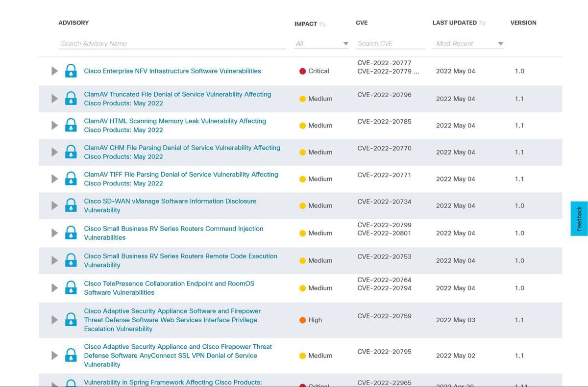Focus the Search CVE input field
The width and height of the screenshot is (588, 387).
click(391, 44)
